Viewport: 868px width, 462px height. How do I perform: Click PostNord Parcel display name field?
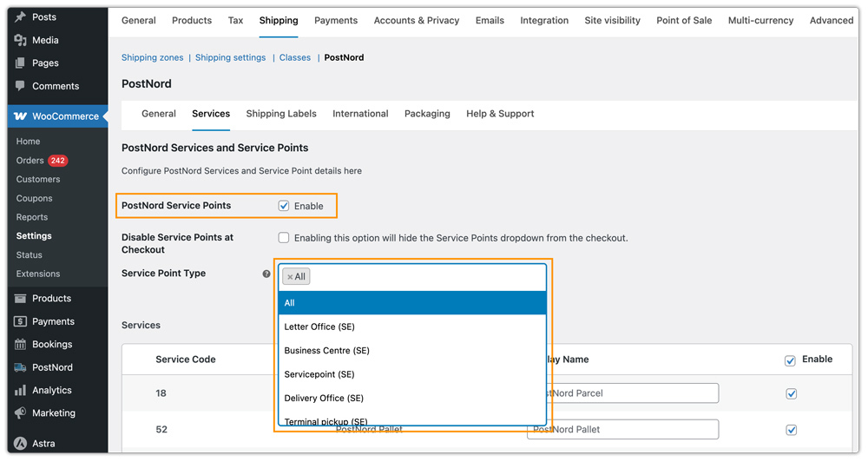click(622, 393)
